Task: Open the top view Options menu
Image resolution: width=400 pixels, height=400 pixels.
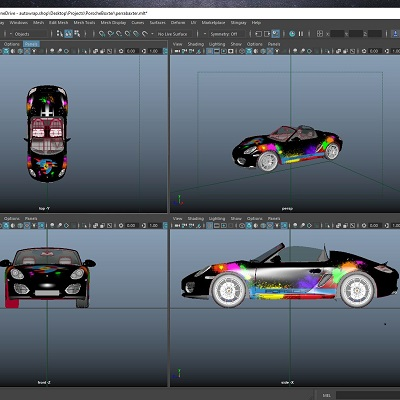Action: 12,44
